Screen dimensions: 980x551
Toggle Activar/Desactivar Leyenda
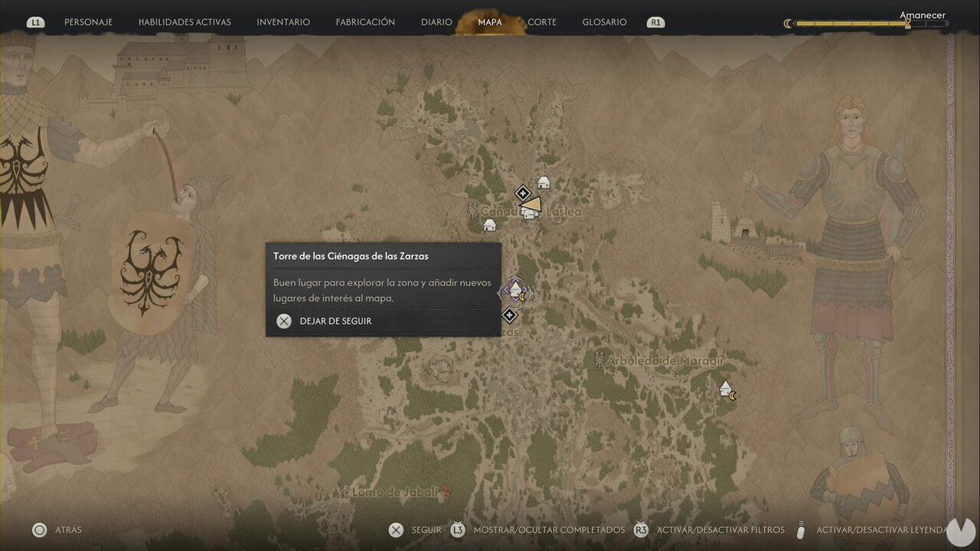click(882, 530)
